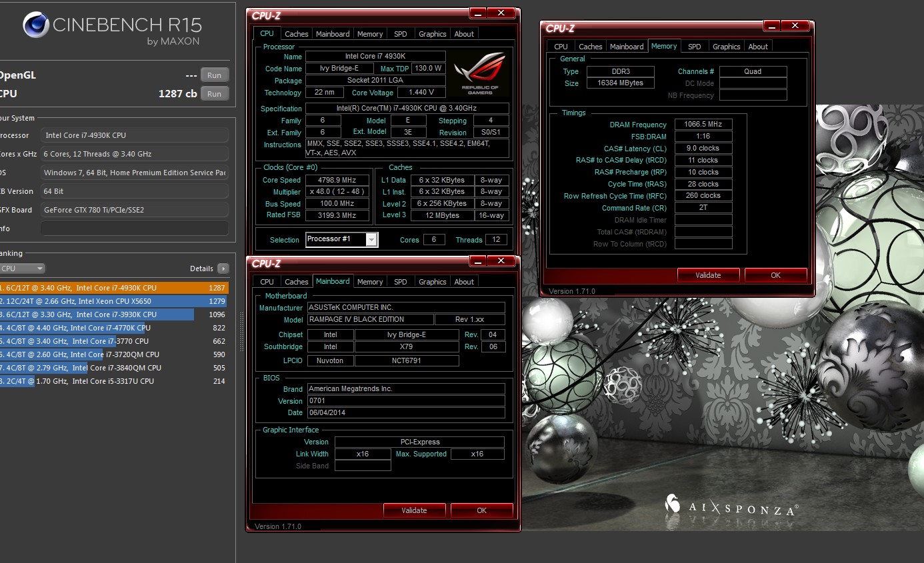The image size is (924, 563).
Task: Open SPD tab in the Memory CPU-Z window
Action: click(x=694, y=47)
